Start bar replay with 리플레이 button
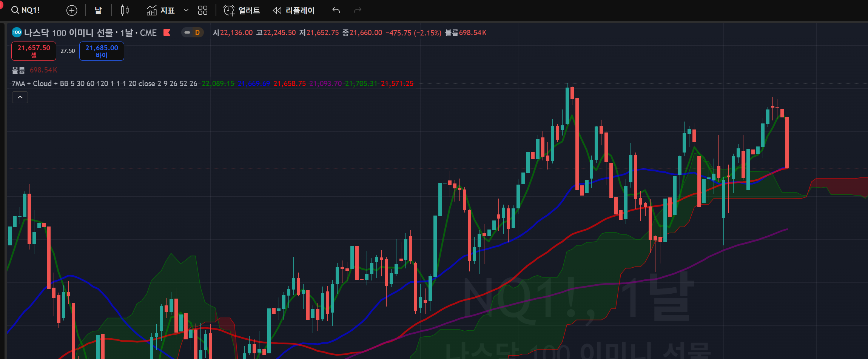The image size is (868, 359). (294, 11)
